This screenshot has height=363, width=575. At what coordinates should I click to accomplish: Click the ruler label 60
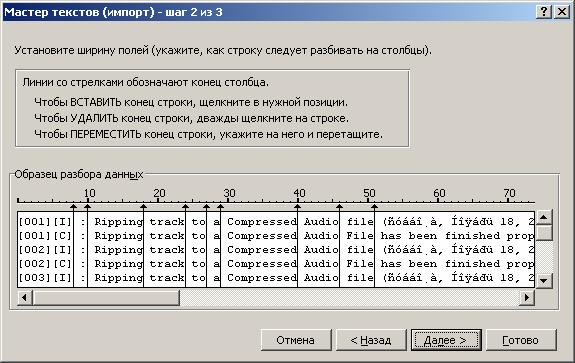(439, 193)
